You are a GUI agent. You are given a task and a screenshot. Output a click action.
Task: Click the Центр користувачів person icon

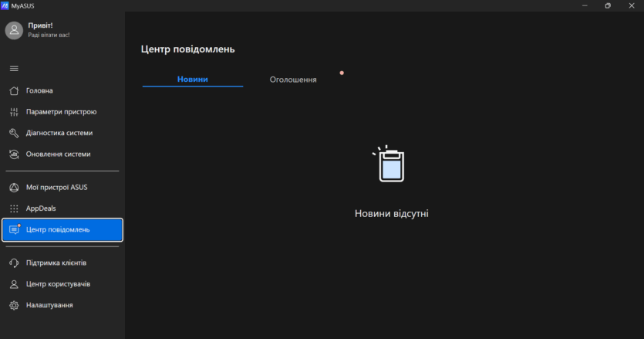14,284
